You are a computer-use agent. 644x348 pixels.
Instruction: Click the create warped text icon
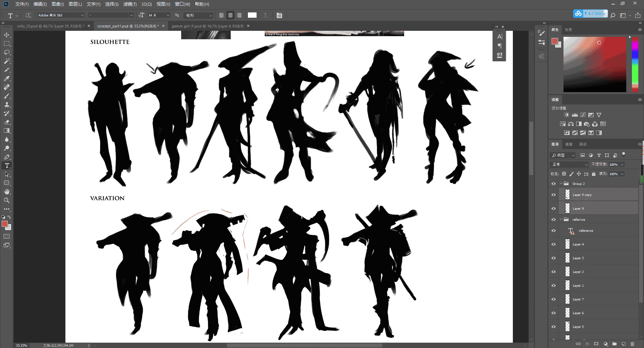(x=265, y=15)
